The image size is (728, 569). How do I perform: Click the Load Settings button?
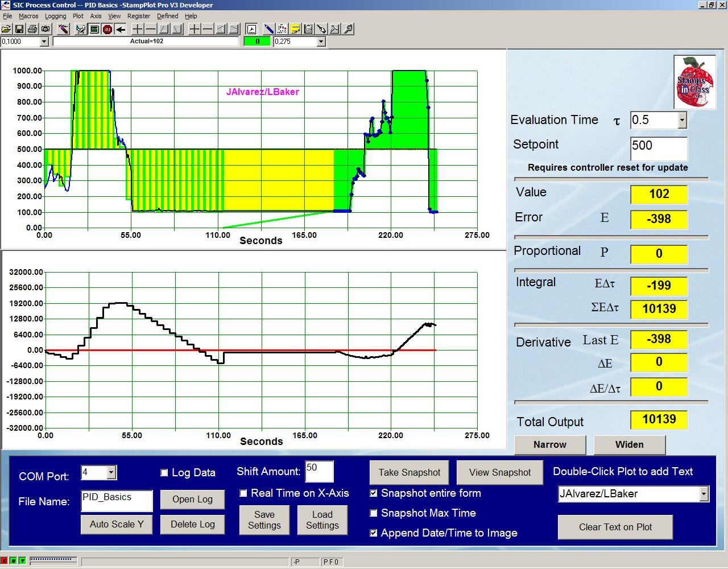(x=322, y=519)
